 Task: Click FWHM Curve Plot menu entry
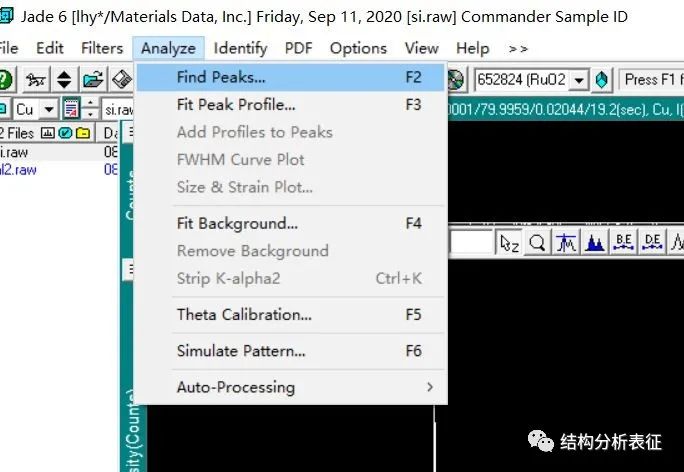pyautogui.click(x=291, y=160)
